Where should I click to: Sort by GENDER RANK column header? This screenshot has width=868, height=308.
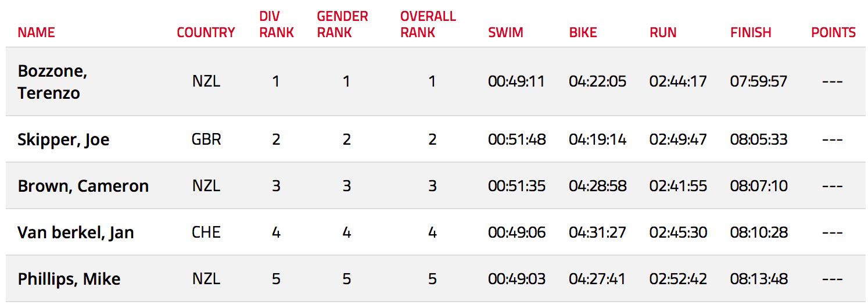point(342,24)
